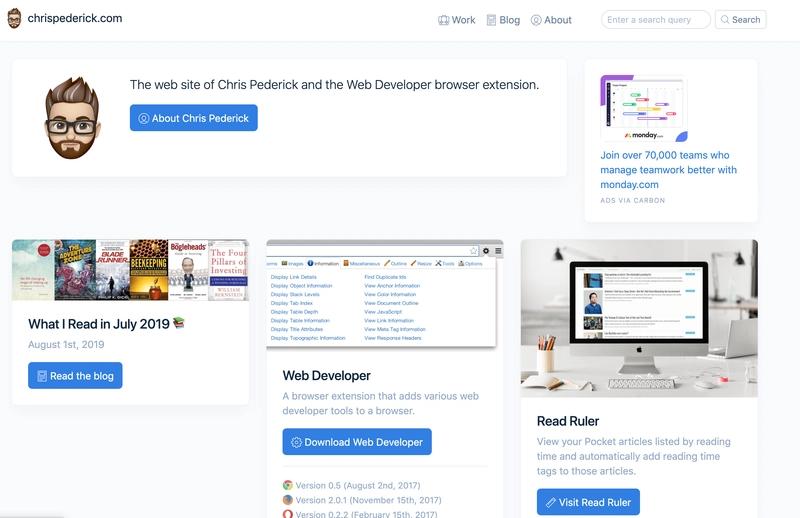
Task: Click the star icon in toolbar screenshot
Action: click(x=473, y=251)
